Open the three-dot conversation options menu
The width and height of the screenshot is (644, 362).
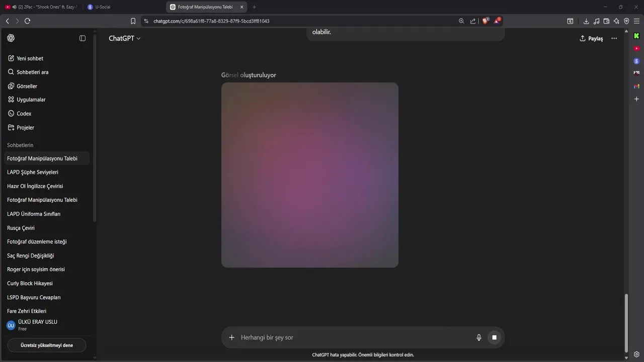point(614,38)
